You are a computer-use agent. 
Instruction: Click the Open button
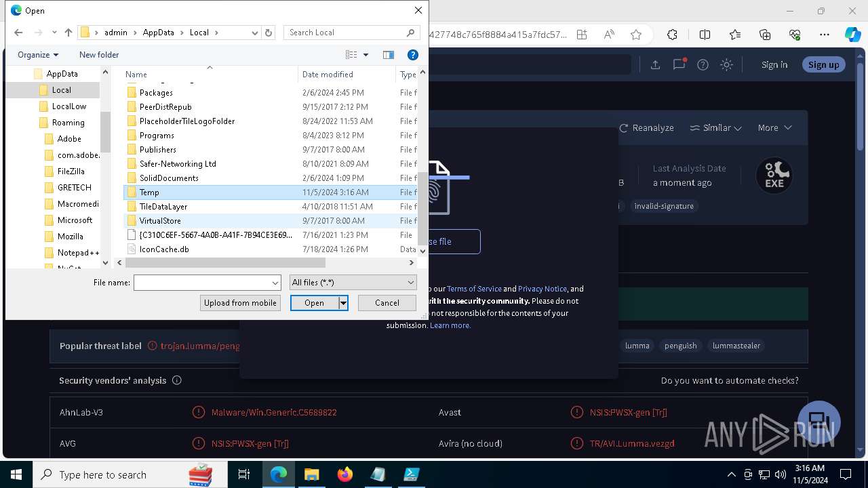[x=314, y=303]
